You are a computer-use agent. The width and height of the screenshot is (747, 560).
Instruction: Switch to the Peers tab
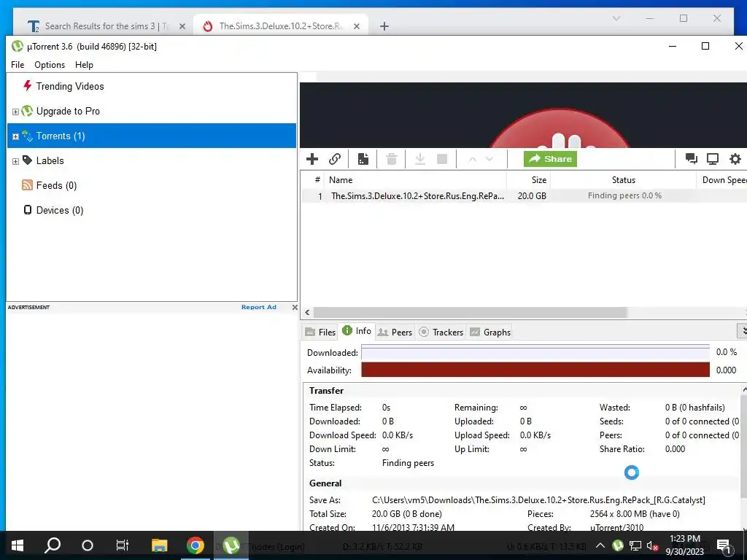click(x=395, y=332)
